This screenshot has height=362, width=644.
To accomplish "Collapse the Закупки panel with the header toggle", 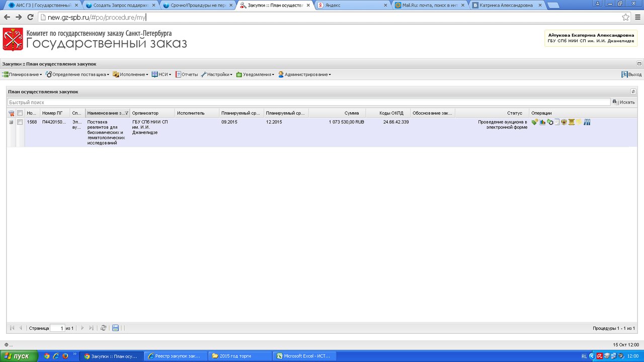I will coord(639,64).
